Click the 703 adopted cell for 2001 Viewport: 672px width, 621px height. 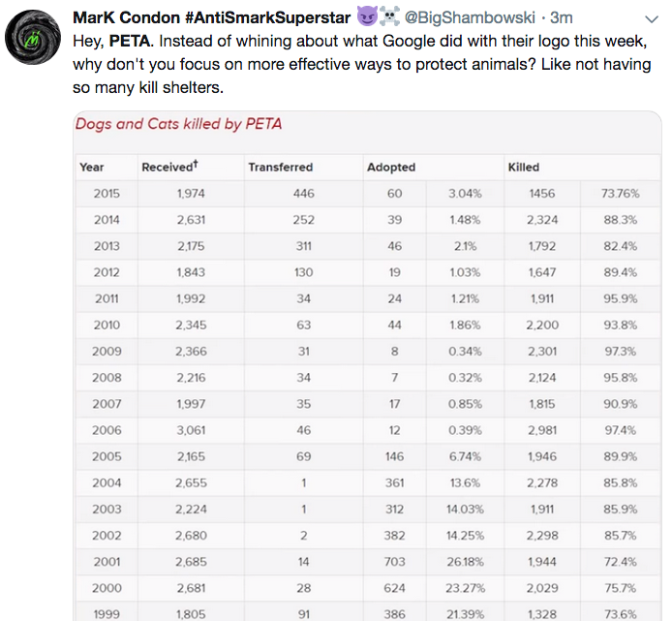tap(395, 562)
